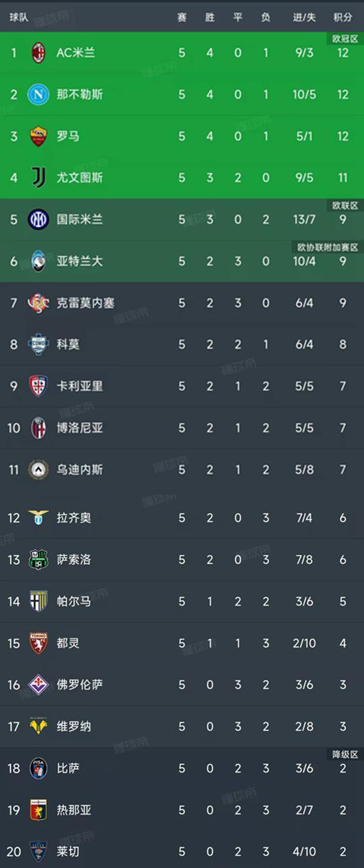Click the Roma club crest

[38, 136]
